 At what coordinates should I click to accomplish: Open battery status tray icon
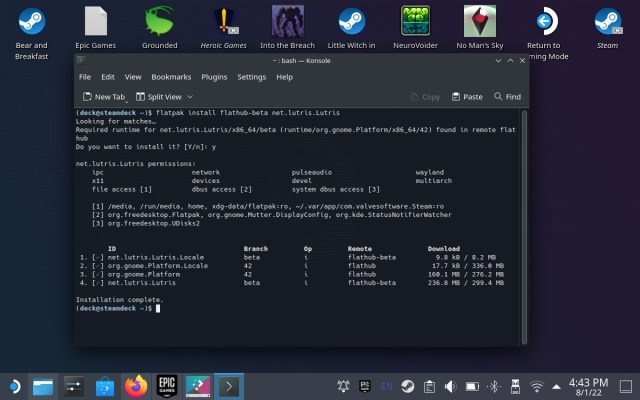(472, 386)
